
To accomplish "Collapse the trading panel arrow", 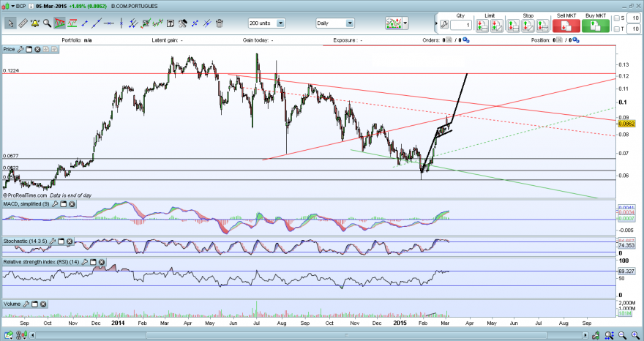I will (436, 23).
